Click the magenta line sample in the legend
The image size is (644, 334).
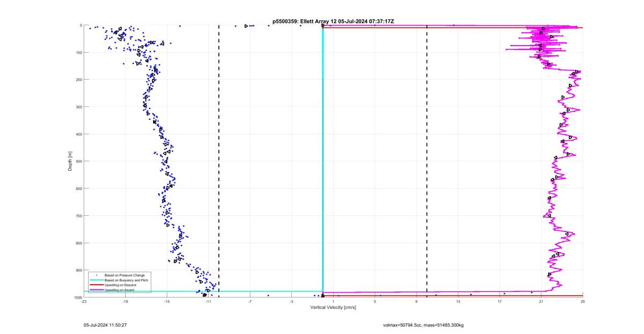pyautogui.click(x=96, y=290)
